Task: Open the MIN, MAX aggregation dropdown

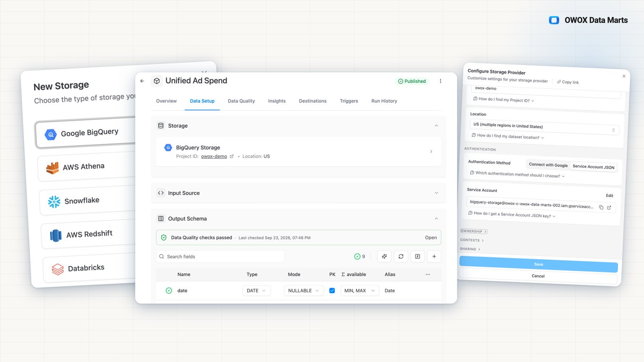Action: pyautogui.click(x=360, y=290)
